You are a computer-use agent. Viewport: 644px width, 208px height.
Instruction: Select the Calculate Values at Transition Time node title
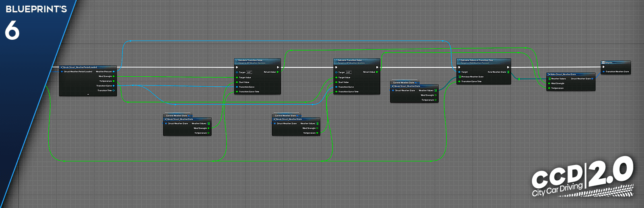[477, 60]
